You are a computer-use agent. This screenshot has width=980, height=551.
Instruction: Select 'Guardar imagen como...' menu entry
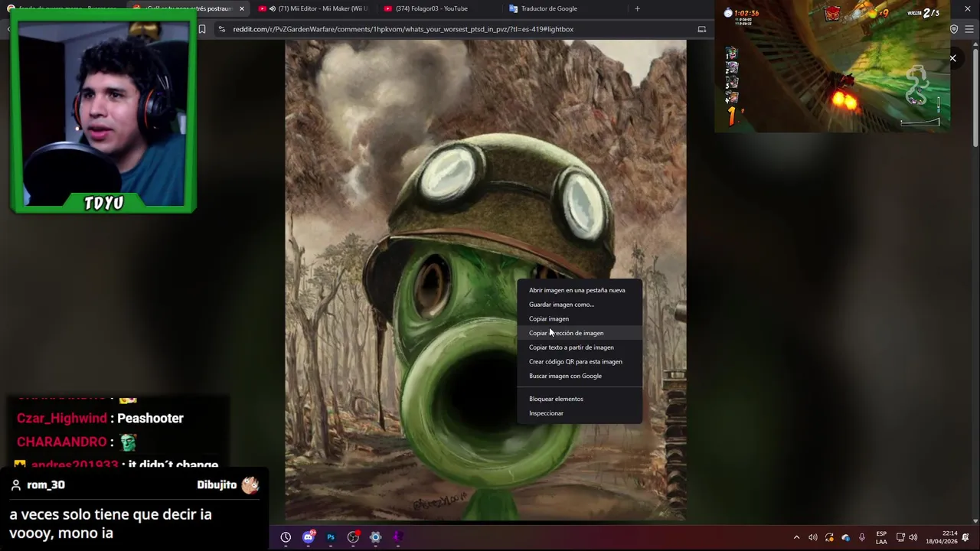click(x=579, y=305)
